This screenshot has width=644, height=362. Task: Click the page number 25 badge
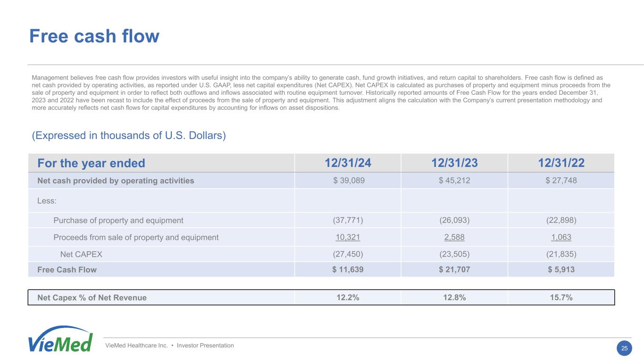pyautogui.click(x=624, y=348)
